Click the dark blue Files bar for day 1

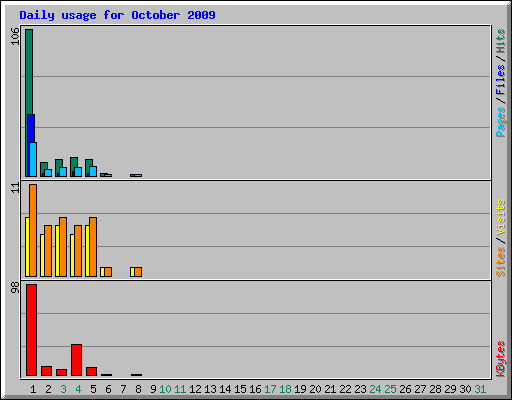31,145
